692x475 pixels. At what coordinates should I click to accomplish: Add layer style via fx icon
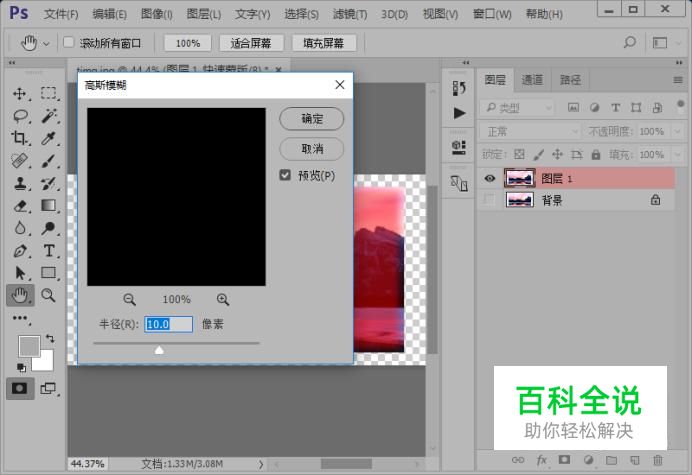542,460
